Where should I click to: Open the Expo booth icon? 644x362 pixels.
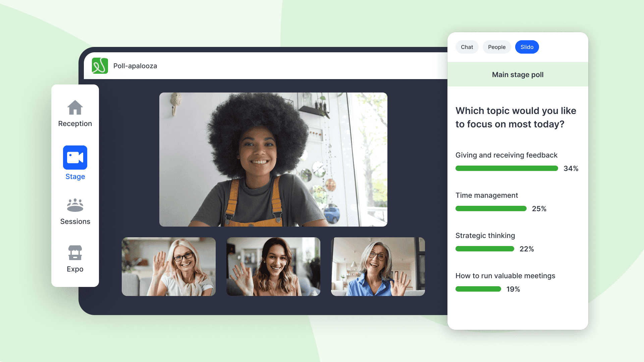click(75, 253)
